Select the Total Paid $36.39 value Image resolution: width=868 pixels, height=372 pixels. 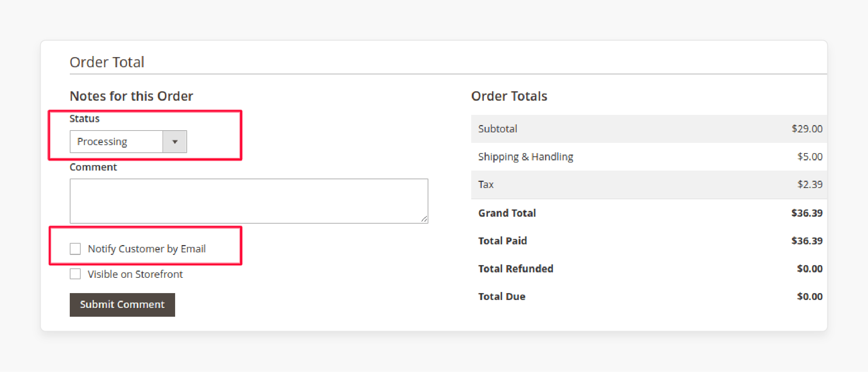(807, 241)
